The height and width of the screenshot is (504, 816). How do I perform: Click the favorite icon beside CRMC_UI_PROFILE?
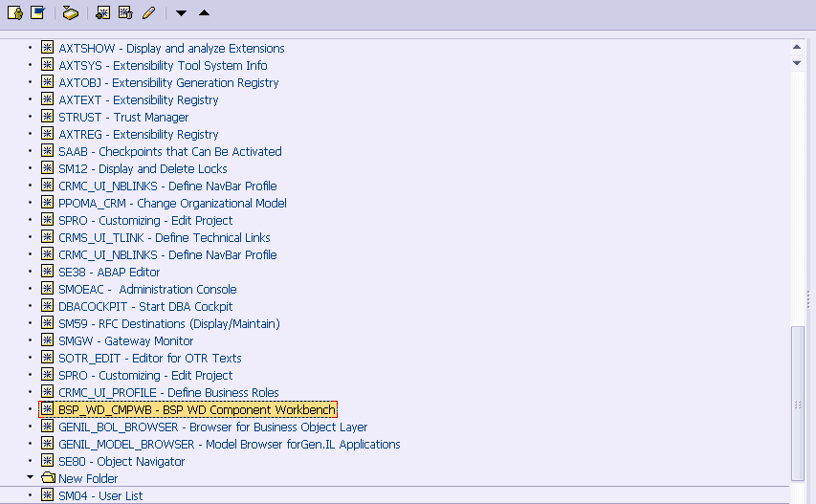tap(48, 392)
